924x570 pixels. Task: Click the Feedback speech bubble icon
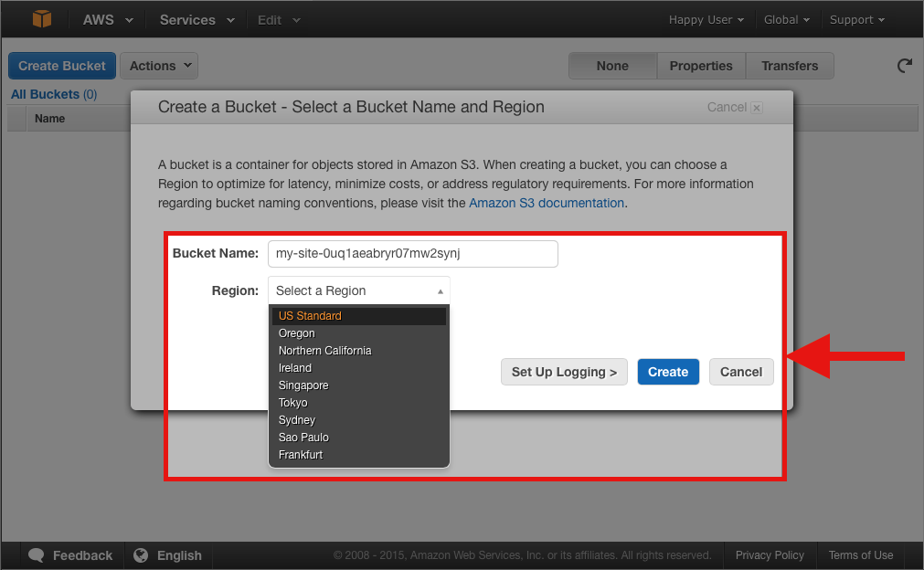tap(37, 555)
